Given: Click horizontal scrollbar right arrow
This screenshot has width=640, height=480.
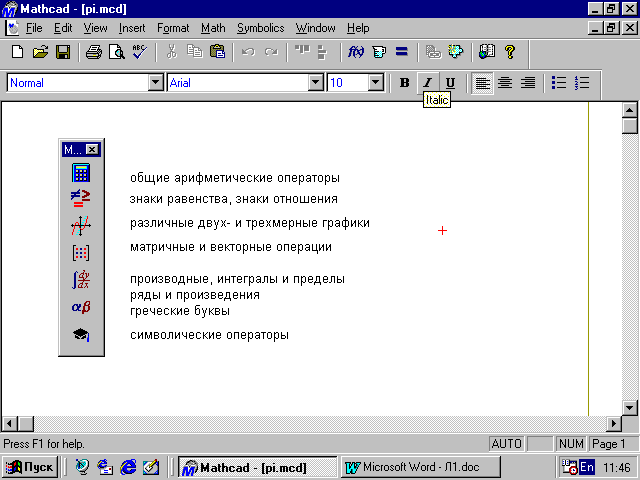Looking at the screenshot, I should 613,424.
